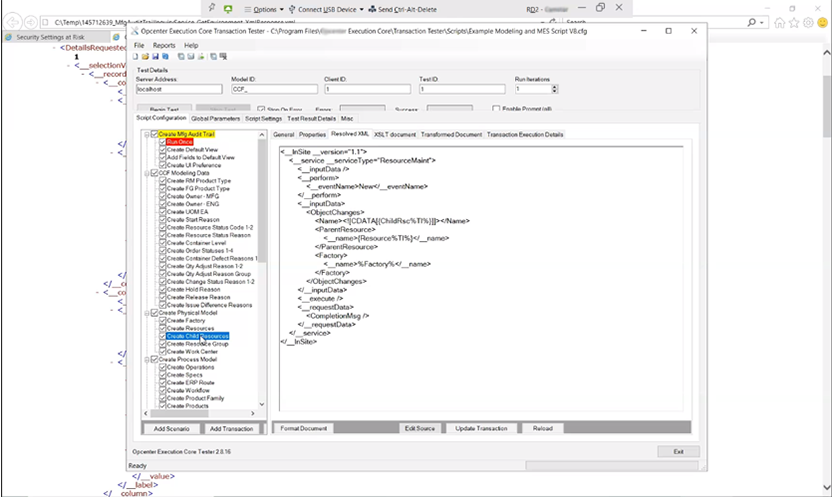Increase Run Iterations with the spinner
The image size is (834, 497).
coord(556,86)
